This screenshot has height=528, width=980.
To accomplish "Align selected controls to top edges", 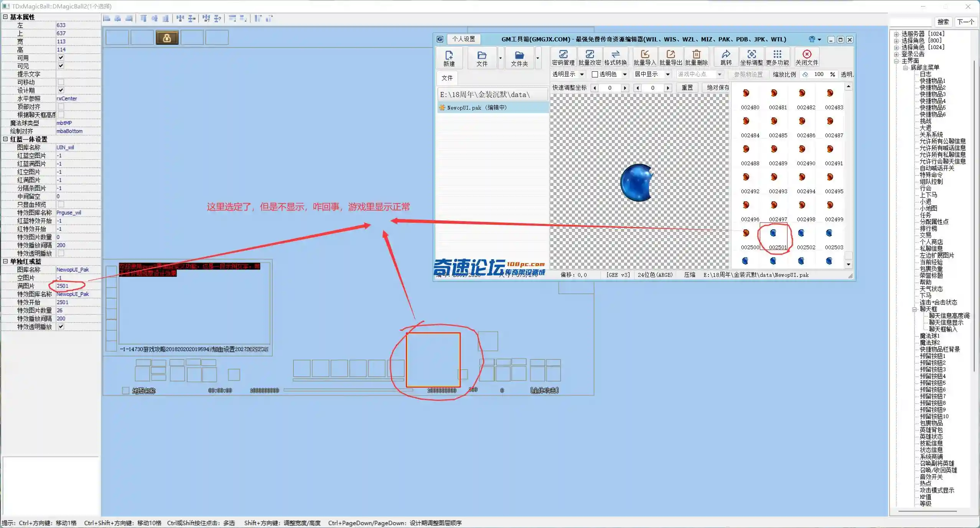I will pyautogui.click(x=143, y=18).
